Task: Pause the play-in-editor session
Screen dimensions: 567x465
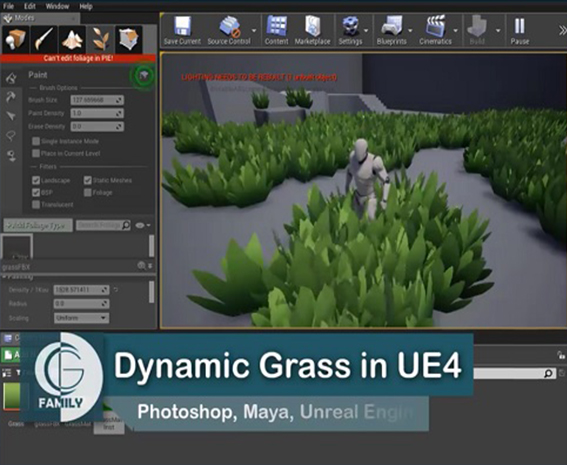Action: click(520, 31)
